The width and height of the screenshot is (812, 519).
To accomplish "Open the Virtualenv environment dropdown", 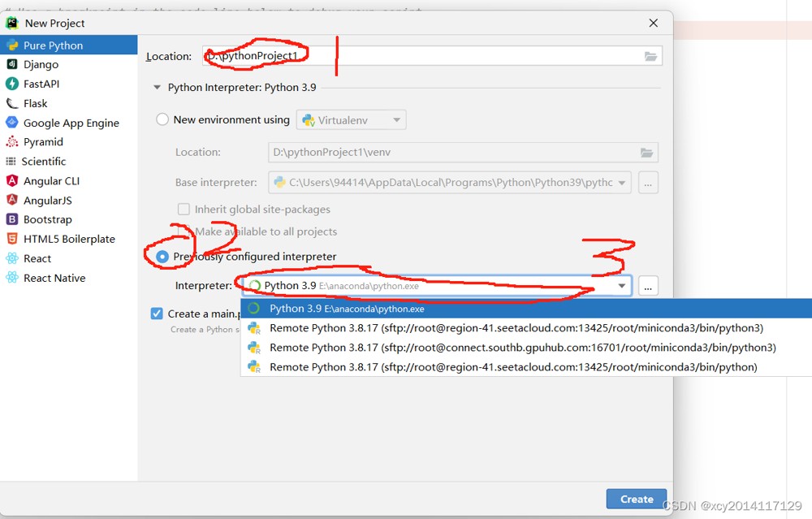I will 351,120.
